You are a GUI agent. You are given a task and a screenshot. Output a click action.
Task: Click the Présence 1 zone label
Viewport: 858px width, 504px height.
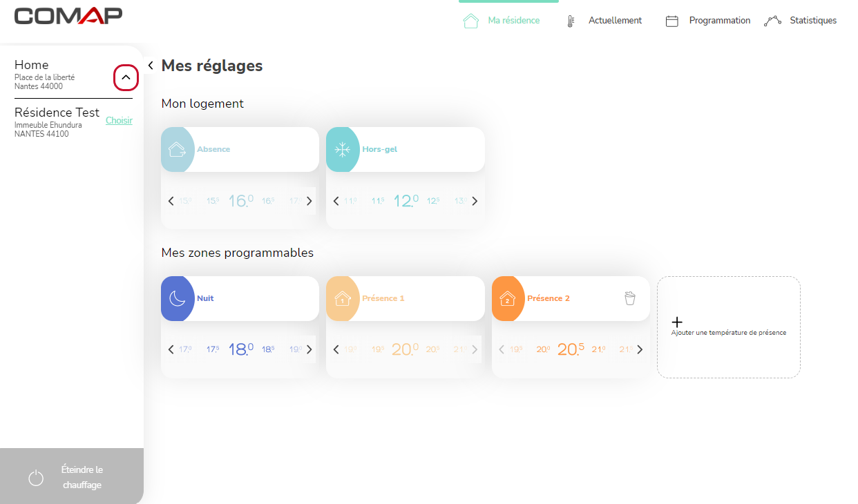click(383, 298)
